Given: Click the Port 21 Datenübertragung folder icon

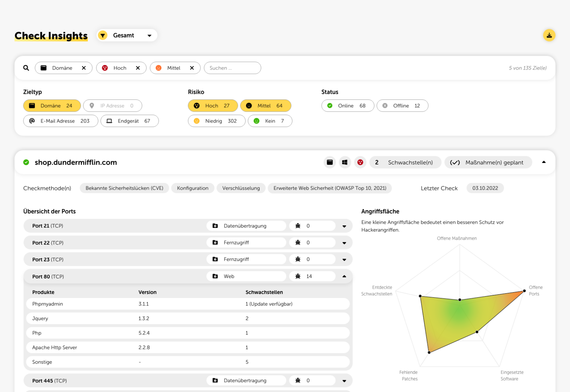Looking at the screenshot, I should (215, 226).
